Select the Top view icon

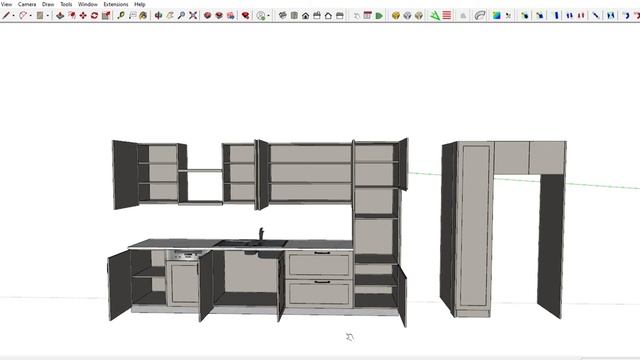(294, 16)
